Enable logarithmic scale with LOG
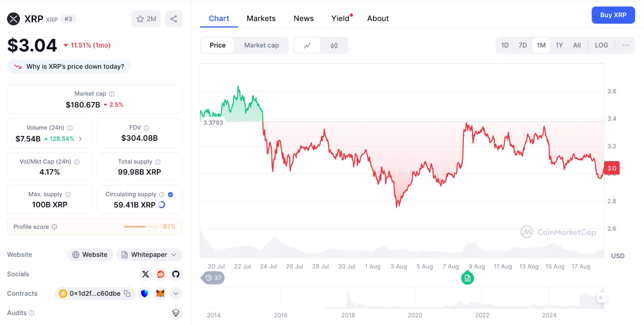This screenshot has height=325, width=644. point(601,45)
